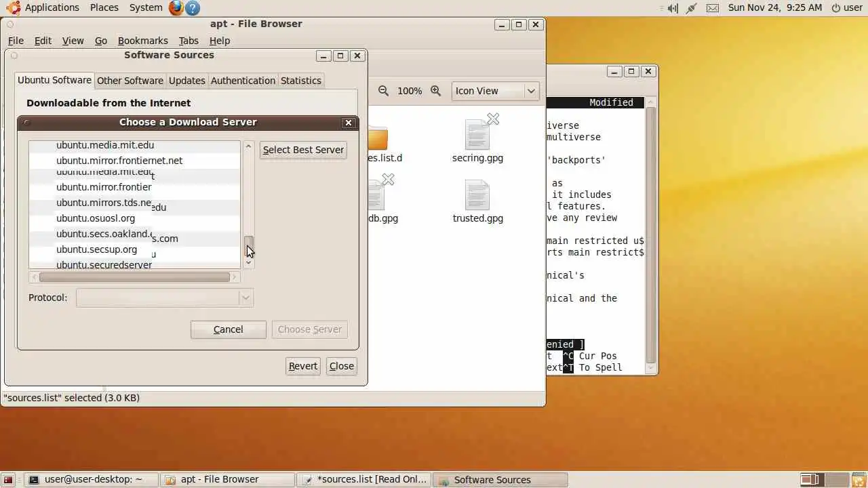Image resolution: width=868 pixels, height=488 pixels.
Task: Click the volume icon in the system tray
Action: [x=672, y=8]
